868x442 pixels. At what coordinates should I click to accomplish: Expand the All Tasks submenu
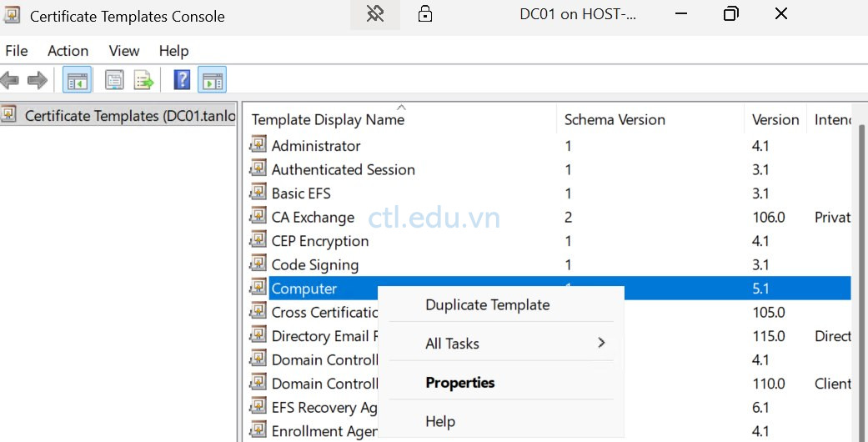pyautogui.click(x=501, y=344)
